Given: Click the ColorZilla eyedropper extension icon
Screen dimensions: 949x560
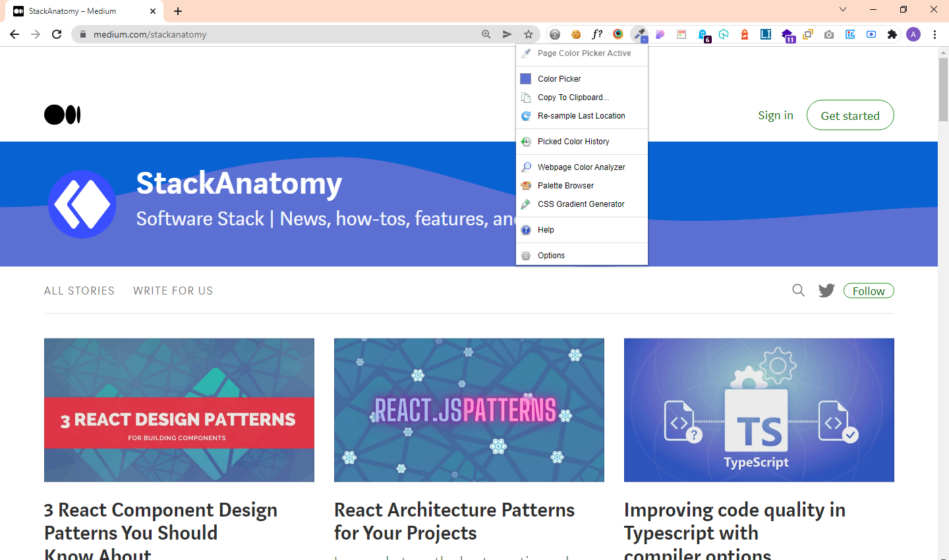Looking at the screenshot, I should (639, 34).
